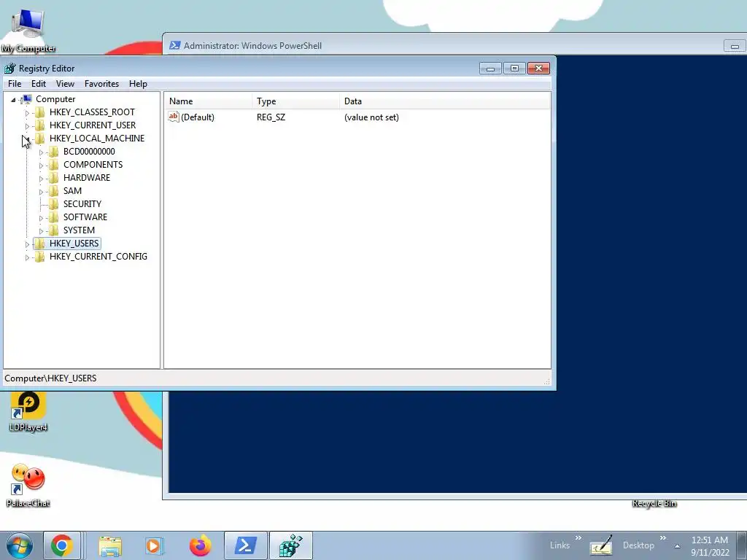Select the (Default) value name
Screen dimensions: 747x560
pos(197,117)
